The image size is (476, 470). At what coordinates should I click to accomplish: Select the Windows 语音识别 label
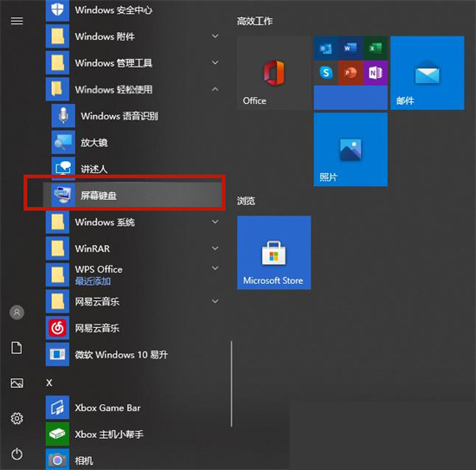click(x=119, y=116)
